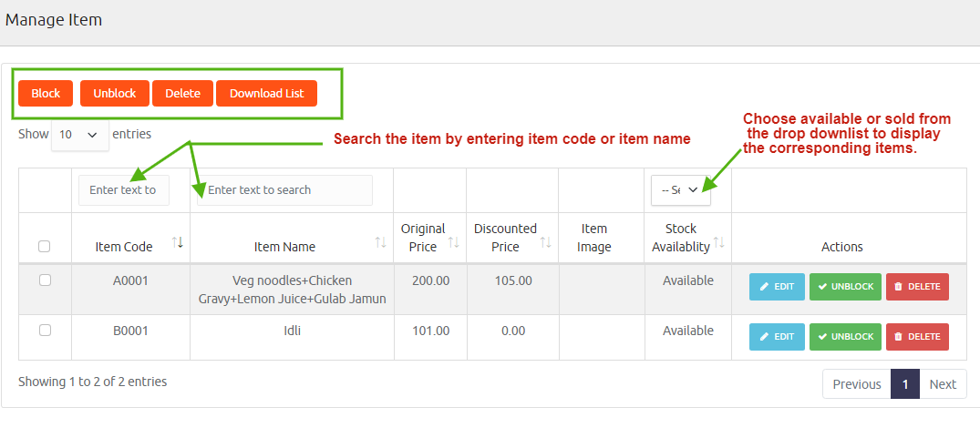Click the sort icon on Item Code column
This screenshot has height=428, width=980.
point(178,242)
